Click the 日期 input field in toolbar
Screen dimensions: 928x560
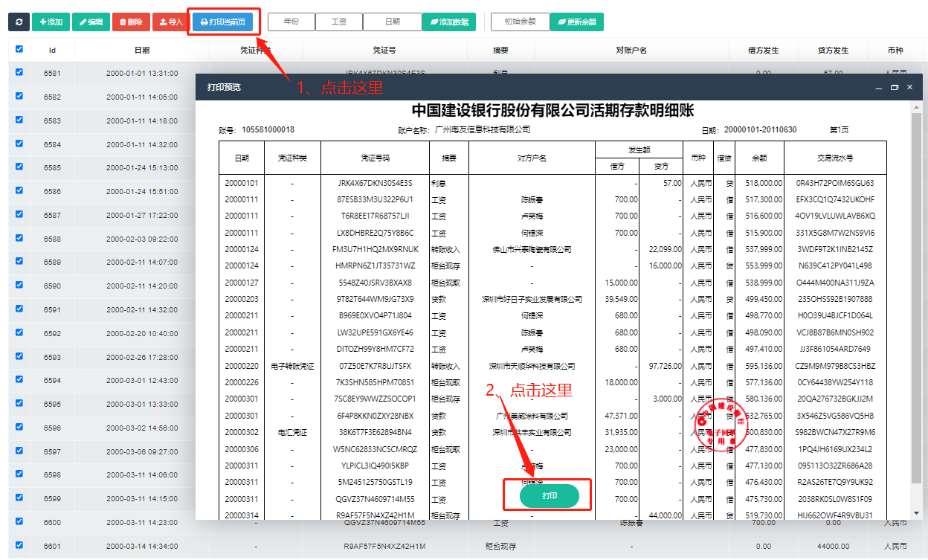392,22
